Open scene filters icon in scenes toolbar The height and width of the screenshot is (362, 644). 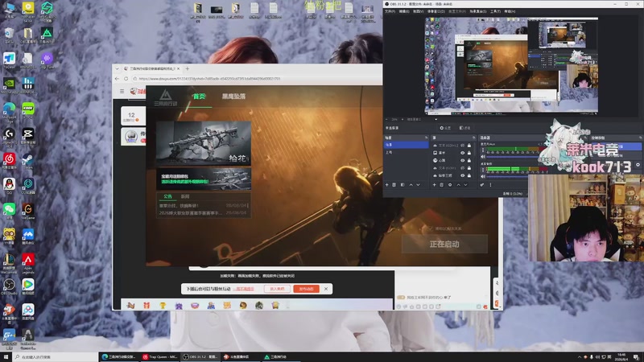(402, 185)
